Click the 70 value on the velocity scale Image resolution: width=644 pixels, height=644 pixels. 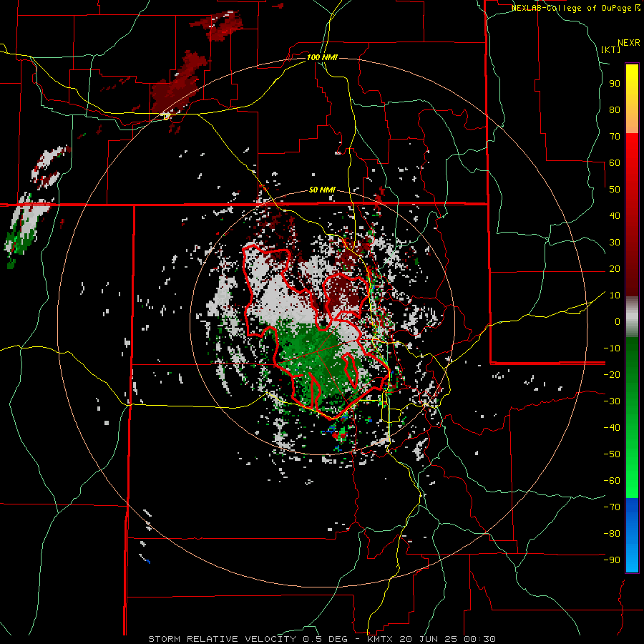tap(615, 137)
